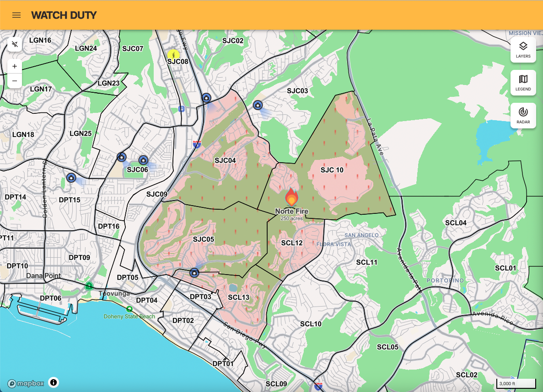Open the camera marker near SJC03

tap(258, 105)
